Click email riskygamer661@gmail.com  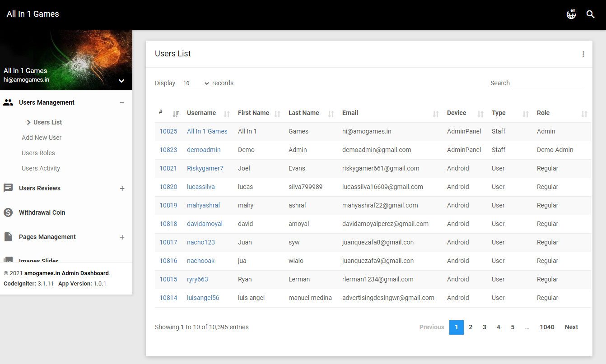tap(381, 168)
